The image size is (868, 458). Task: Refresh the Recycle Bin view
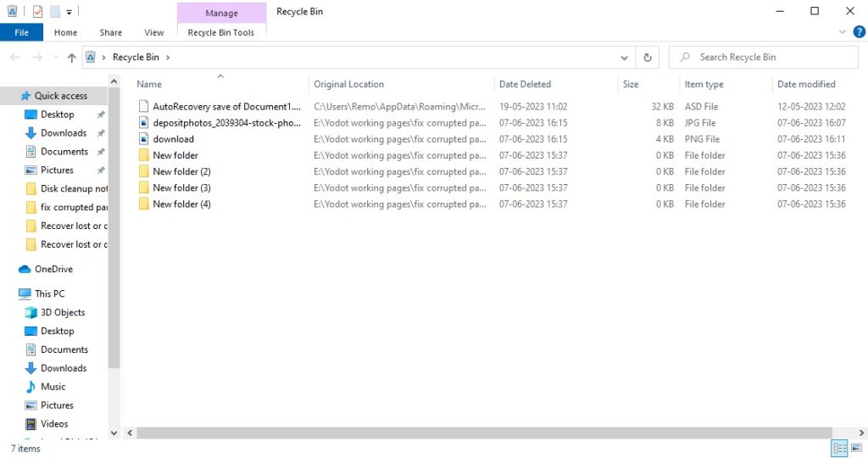tap(647, 58)
